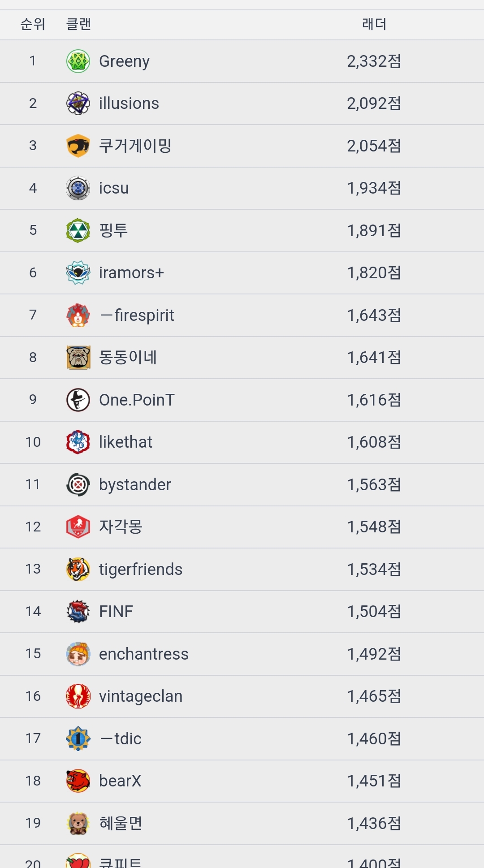Click the 순위 column header
The image size is (484, 868).
point(33,24)
